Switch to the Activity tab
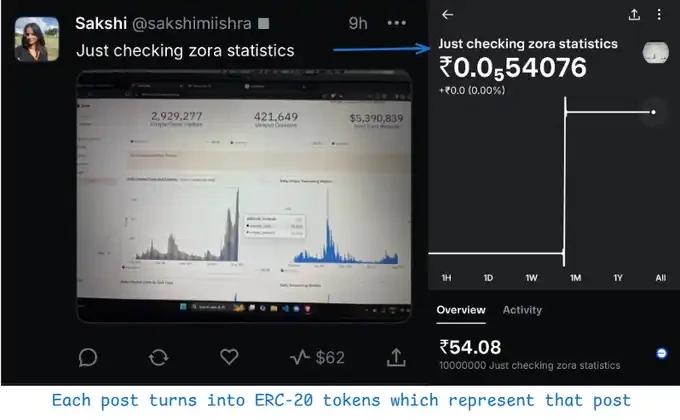This screenshot has height=420, width=680. click(x=522, y=310)
